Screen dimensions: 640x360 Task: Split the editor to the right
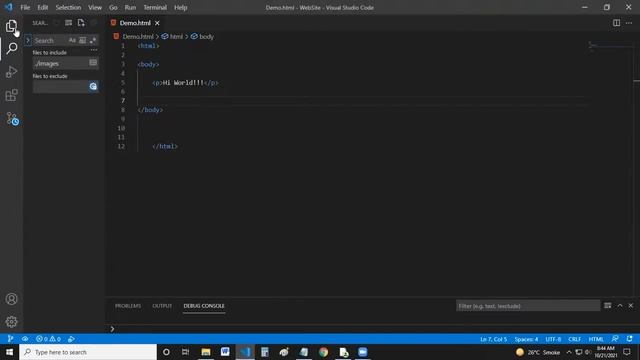click(616, 23)
